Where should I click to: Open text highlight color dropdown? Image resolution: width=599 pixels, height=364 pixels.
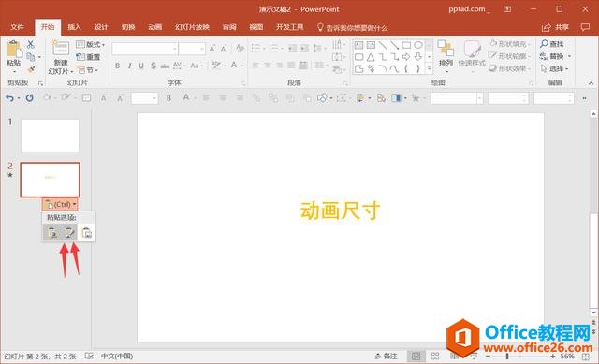pyautogui.click(x=218, y=66)
